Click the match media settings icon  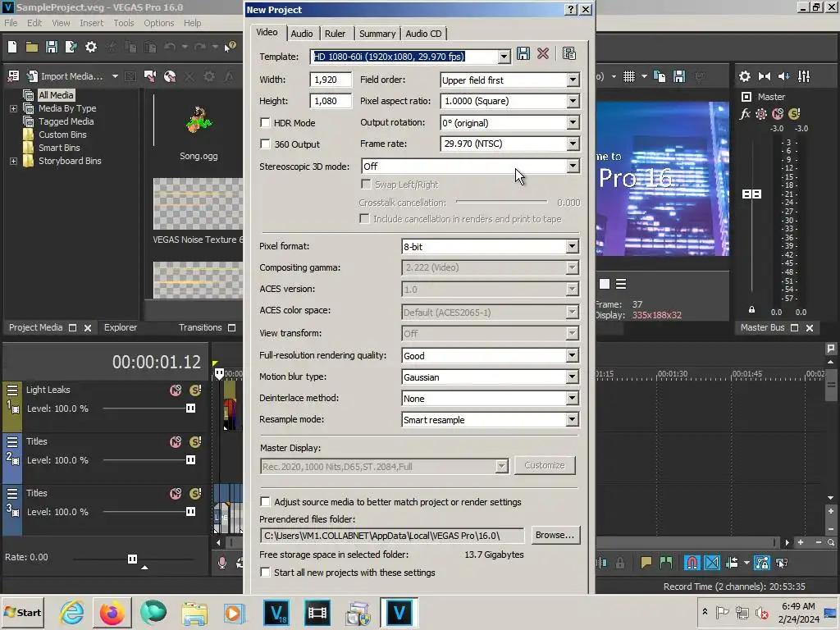569,53
